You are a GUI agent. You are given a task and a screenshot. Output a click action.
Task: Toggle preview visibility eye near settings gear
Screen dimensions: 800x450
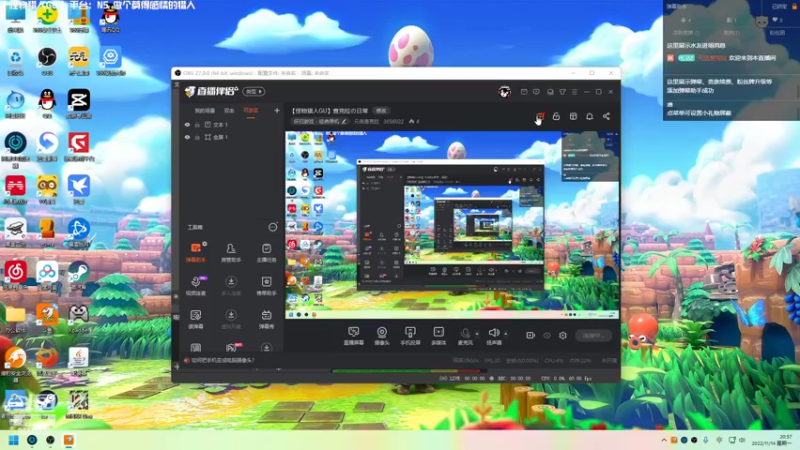tap(547, 336)
